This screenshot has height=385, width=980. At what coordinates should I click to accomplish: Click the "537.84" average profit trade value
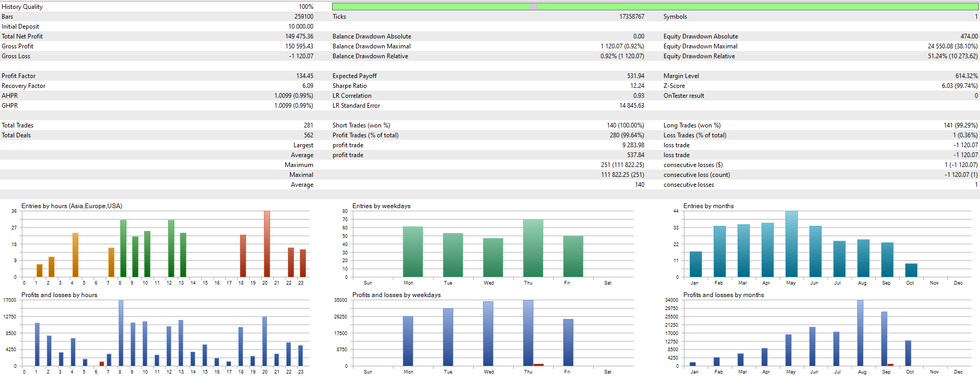click(635, 155)
